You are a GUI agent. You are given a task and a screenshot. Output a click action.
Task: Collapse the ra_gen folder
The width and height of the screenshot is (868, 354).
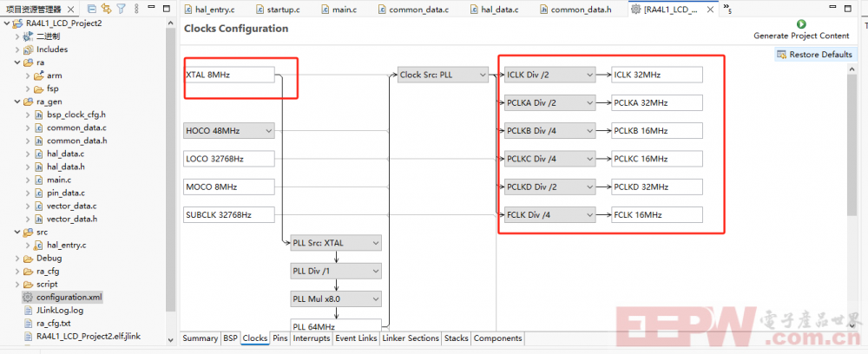coord(16,102)
